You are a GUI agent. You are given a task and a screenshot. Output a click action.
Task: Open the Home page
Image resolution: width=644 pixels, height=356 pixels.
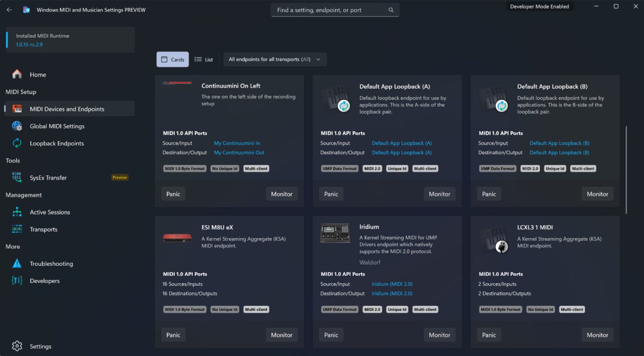click(69, 74)
